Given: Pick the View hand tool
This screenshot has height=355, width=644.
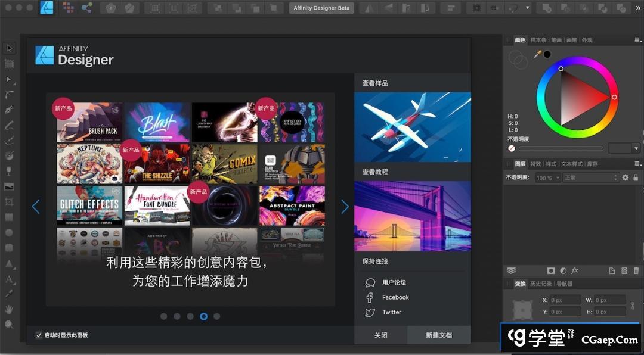Looking at the screenshot, I should point(9,309).
